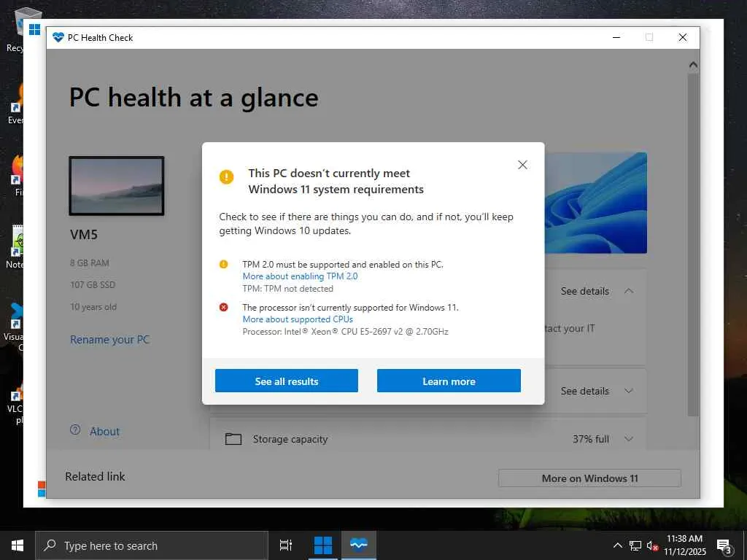Click the network tray icon
The image size is (747, 560).
point(635,545)
